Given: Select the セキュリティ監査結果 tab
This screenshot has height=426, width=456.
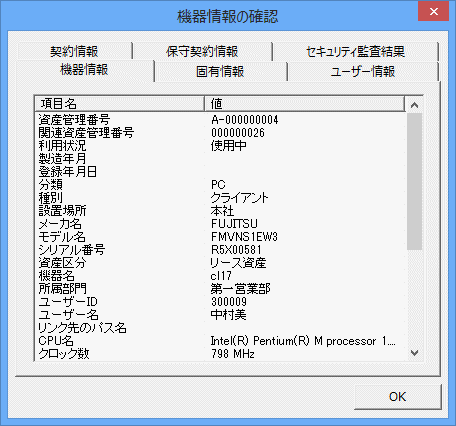Looking at the screenshot, I should coord(355,51).
